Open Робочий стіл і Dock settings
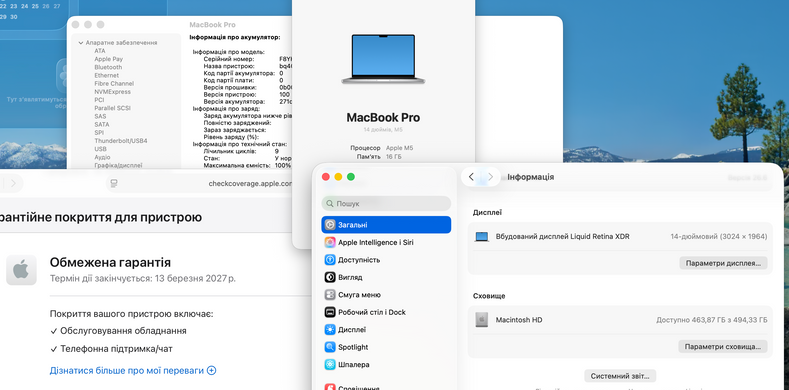789x390 pixels. pos(386,312)
